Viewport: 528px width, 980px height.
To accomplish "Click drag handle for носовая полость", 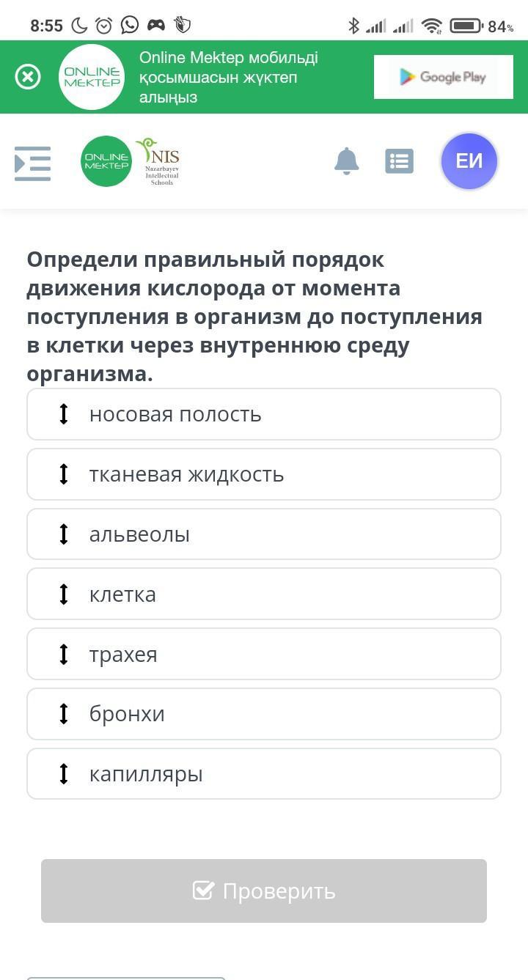I will (64, 414).
